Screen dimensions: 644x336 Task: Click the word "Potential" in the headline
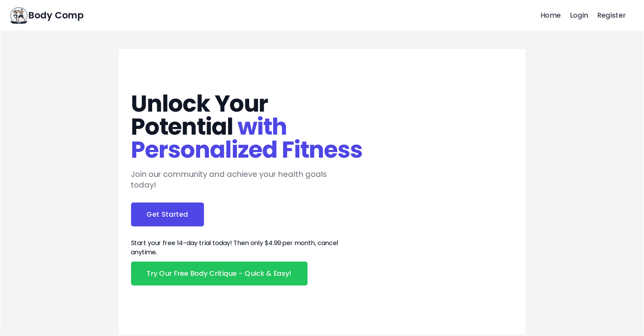pyautogui.click(x=182, y=127)
